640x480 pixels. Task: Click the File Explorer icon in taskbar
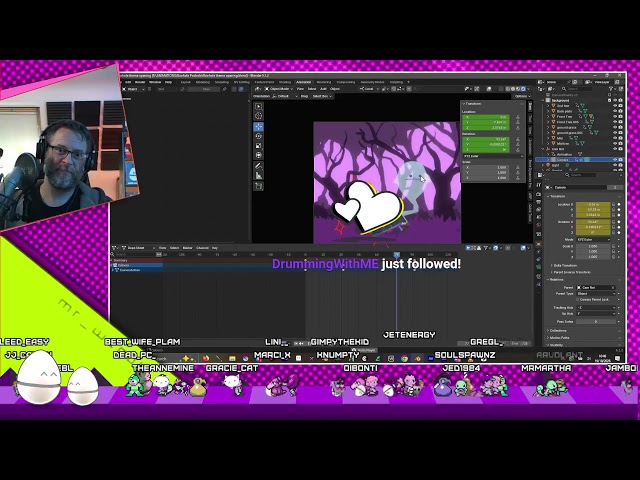[x=232, y=358]
